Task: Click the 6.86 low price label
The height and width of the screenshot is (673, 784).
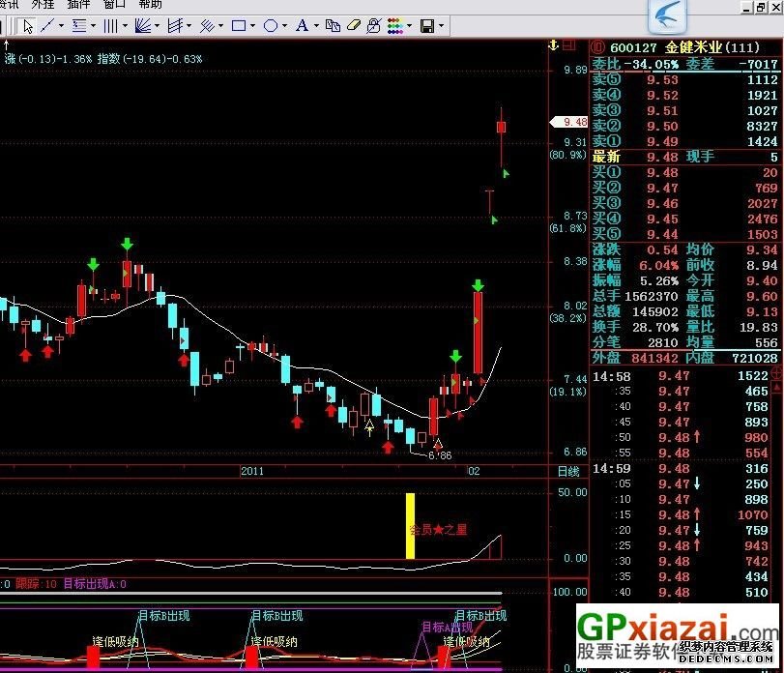Action: [440, 455]
